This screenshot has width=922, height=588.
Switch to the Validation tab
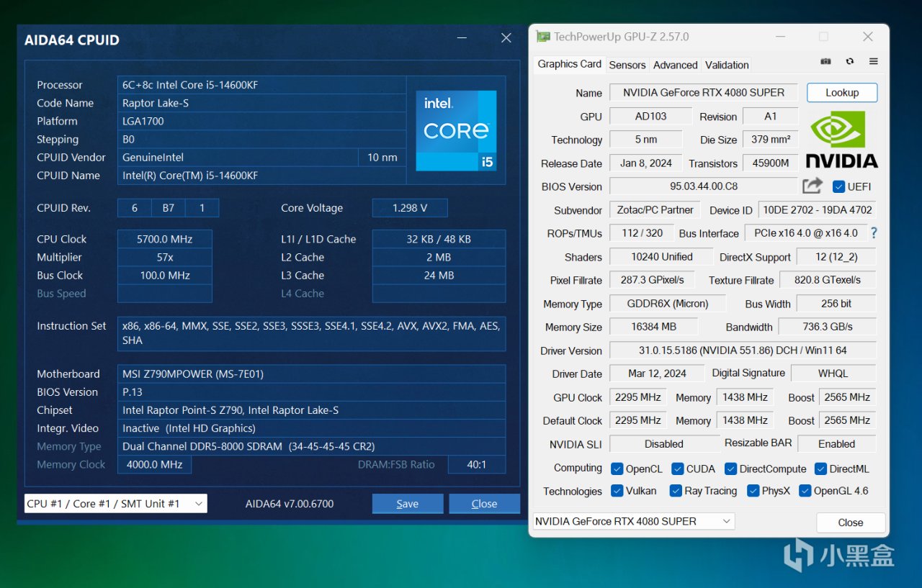click(727, 65)
